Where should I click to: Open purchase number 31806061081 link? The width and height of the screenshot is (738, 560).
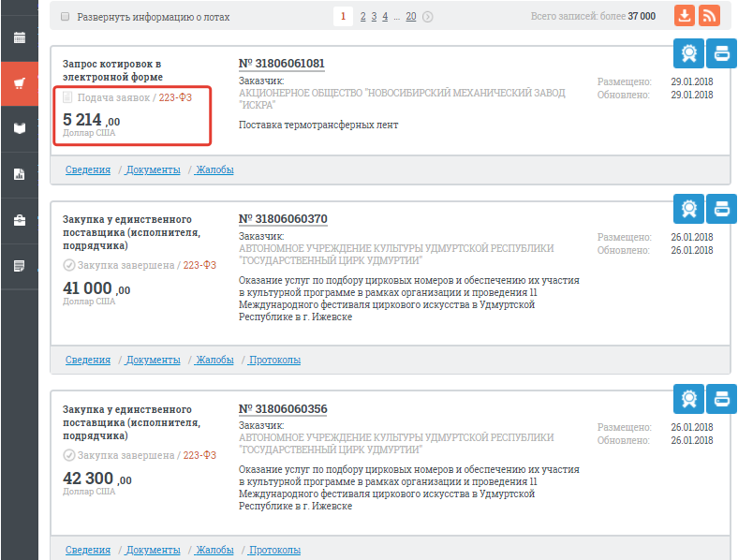[282, 64]
